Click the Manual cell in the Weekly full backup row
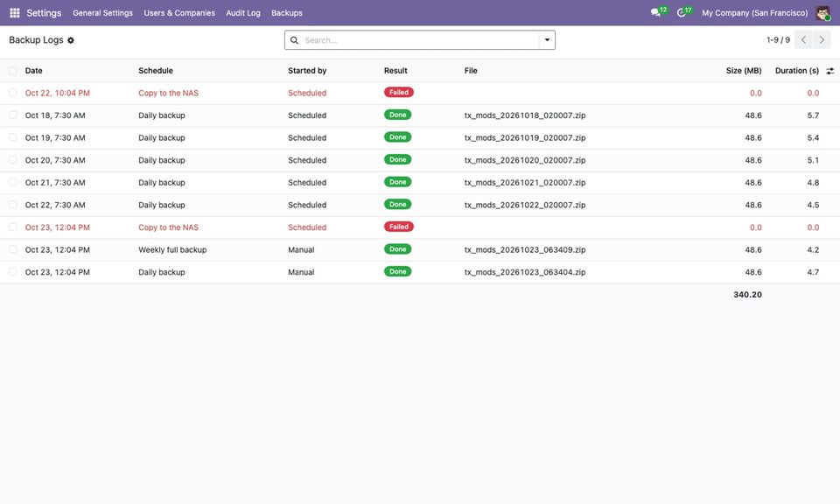Image resolution: width=840 pixels, height=504 pixels. (x=301, y=249)
